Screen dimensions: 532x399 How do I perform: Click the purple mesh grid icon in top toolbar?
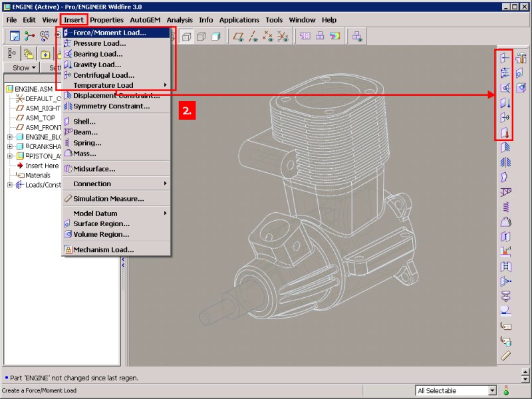(x=305, y=36)
